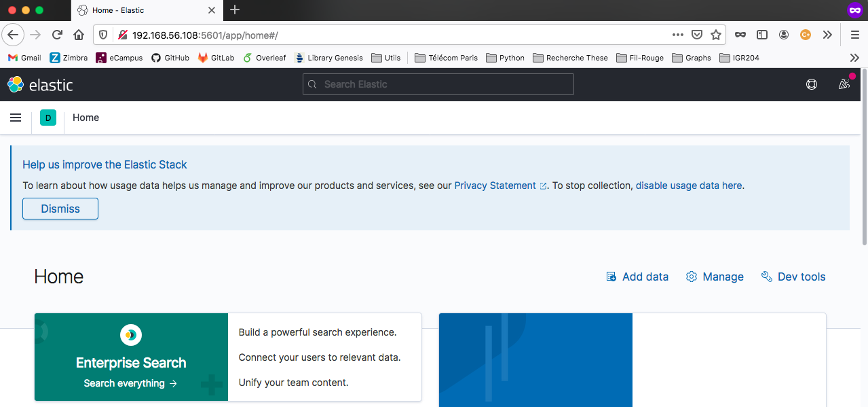Viewport: 868px width, 407px height.
Task: Open GitHub bookmark
Action: coord(170,58)
